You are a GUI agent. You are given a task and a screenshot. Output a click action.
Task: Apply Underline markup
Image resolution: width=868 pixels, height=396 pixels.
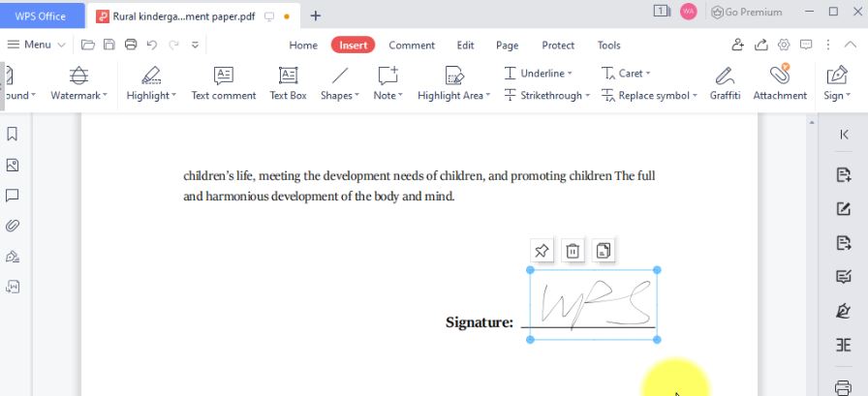point(538,73)
